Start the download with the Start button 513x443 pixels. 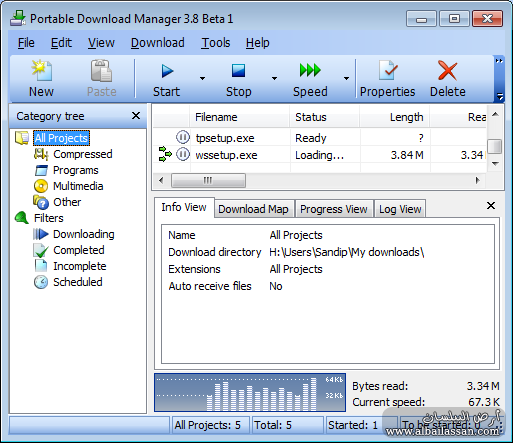click(x=167, y=79)
